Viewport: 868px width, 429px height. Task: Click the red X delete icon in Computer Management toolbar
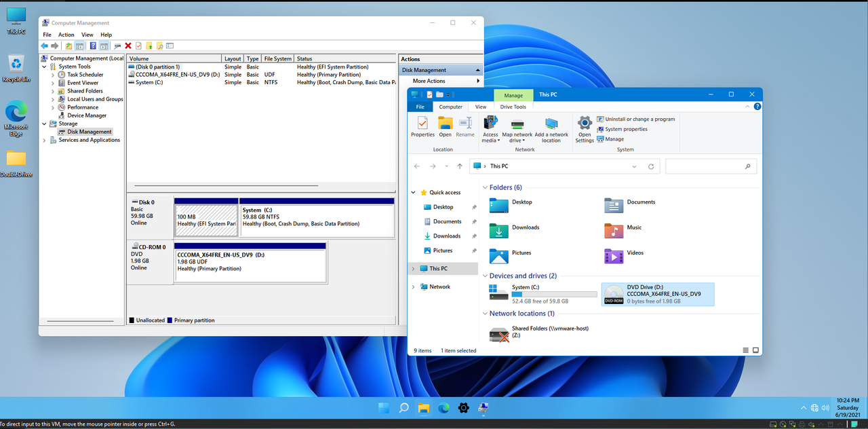(x=128, y=45)
